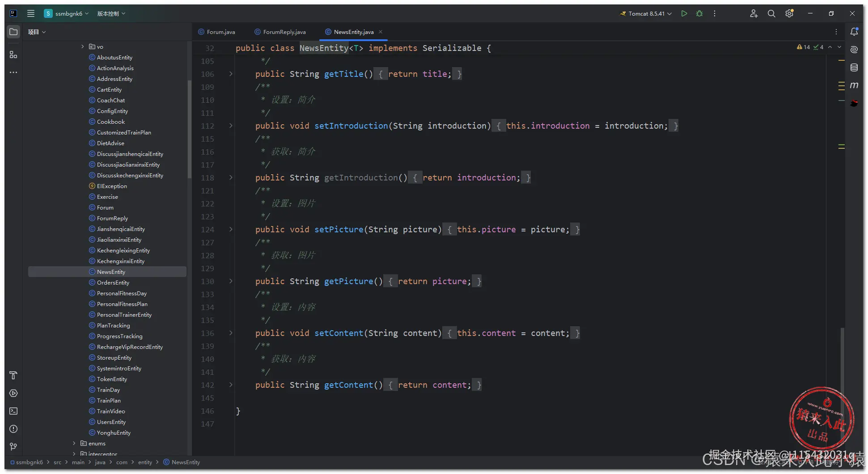Screen dimensions: 868x474
Task: Click the project tree vertical scrollbar
Action: point(190,130)
